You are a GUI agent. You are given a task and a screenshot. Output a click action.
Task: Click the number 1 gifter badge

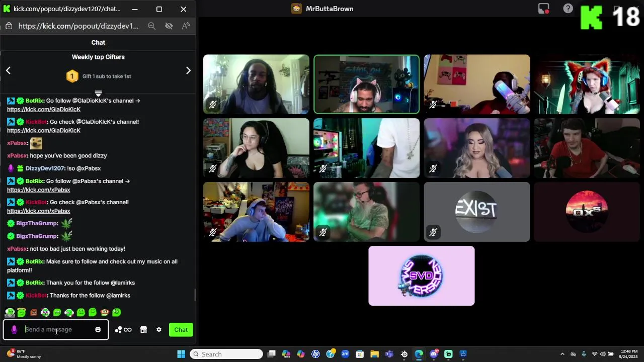tap(72, 76)
